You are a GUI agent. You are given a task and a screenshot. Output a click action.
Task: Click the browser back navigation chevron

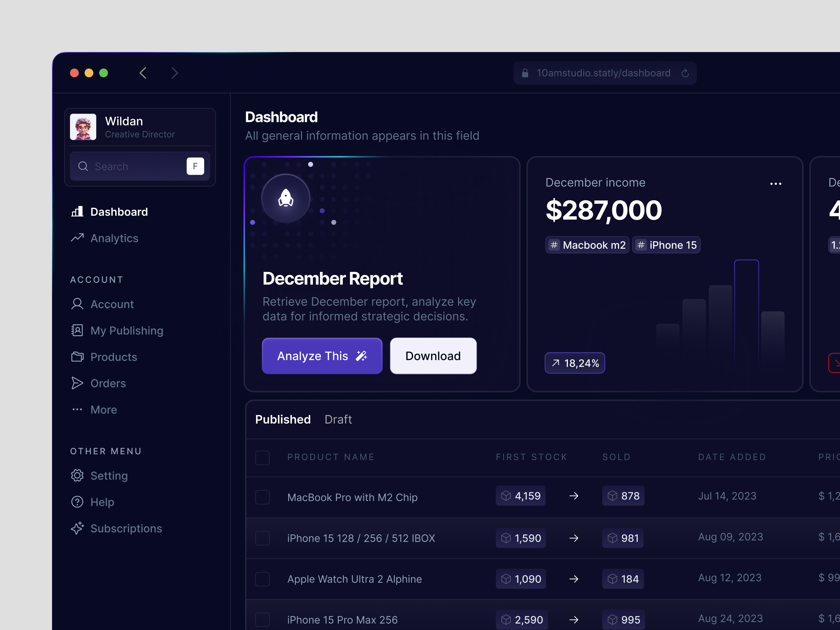point(143,73)
